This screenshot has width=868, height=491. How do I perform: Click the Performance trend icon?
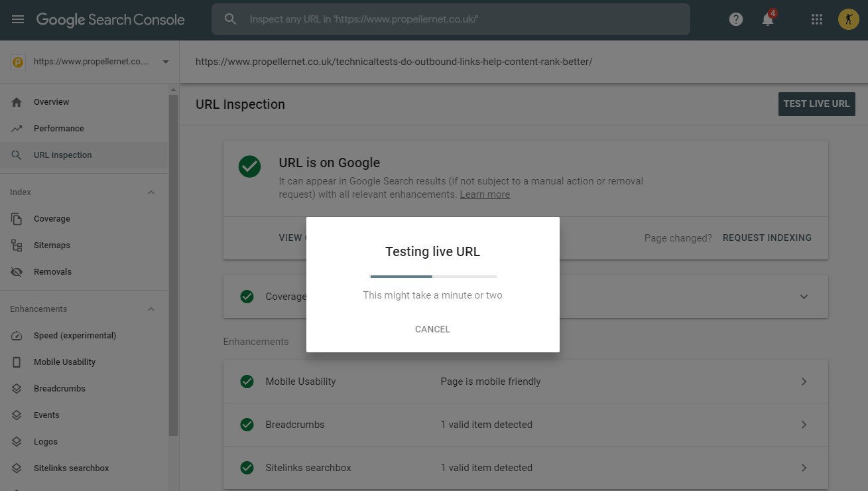pyautogui.click(x=17, y=129)
